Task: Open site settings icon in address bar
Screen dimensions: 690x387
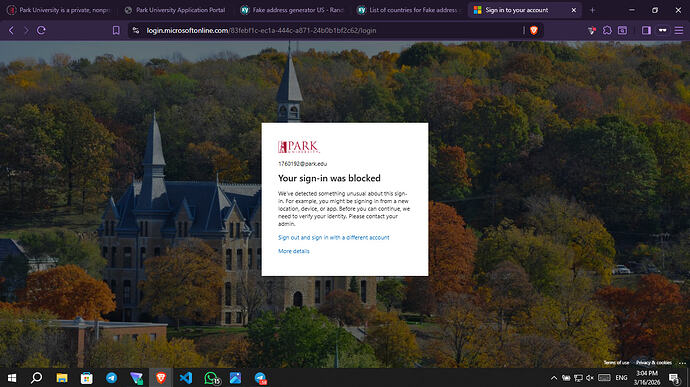Action: (136, 30)
